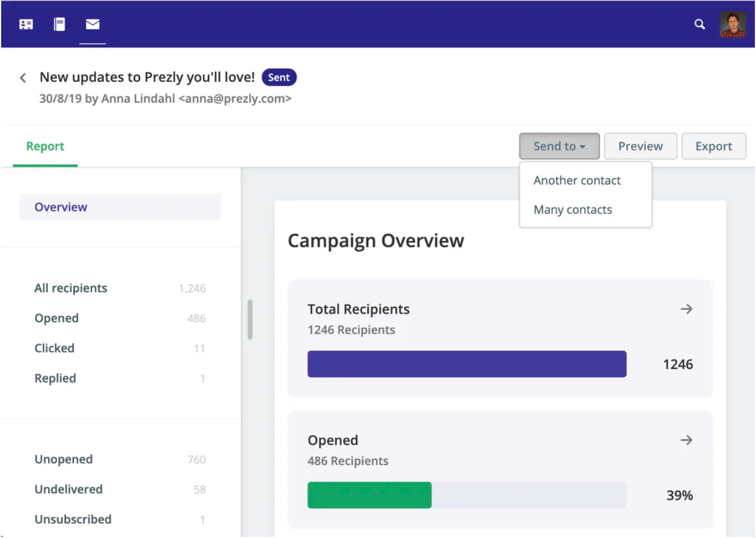Open the contacts icon in top navigation

(26, 24)
